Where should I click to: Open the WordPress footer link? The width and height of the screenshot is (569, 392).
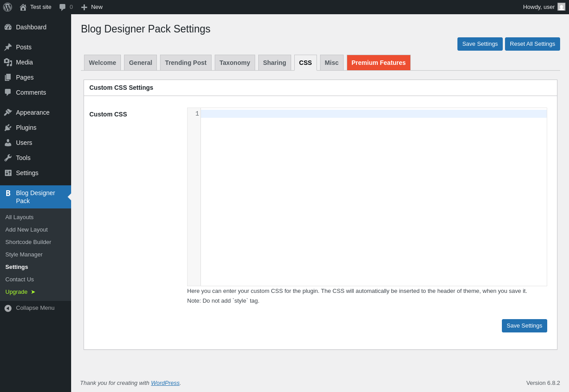165,383
